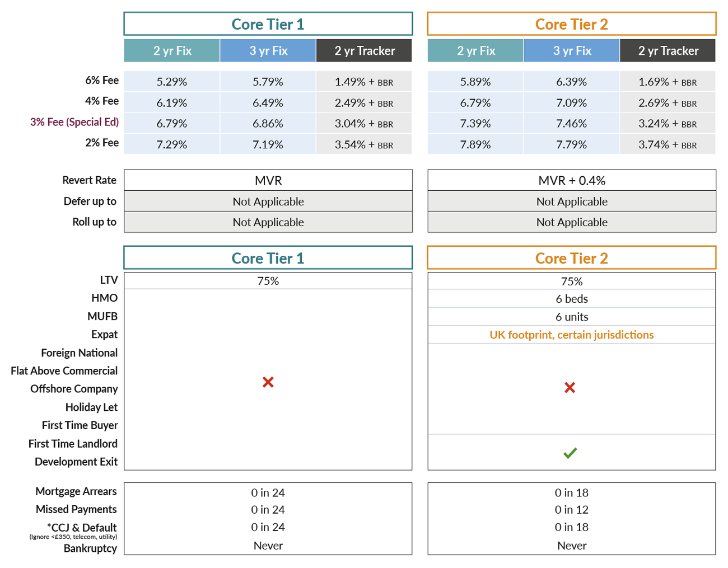Viewport: 728px width, 568px height.
Task: Click the MVR + 0.4% revert rate
Action: point(571,181)
